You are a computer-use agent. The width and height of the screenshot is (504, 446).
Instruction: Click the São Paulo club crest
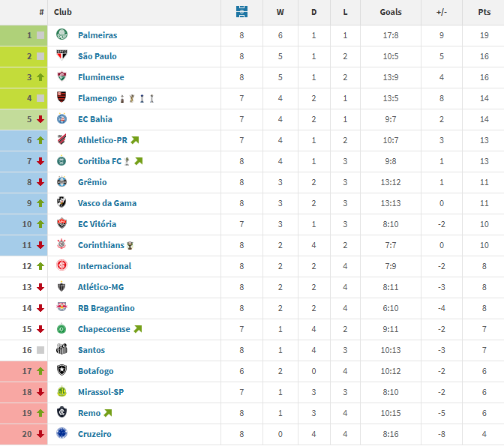(x=61, y=56)
